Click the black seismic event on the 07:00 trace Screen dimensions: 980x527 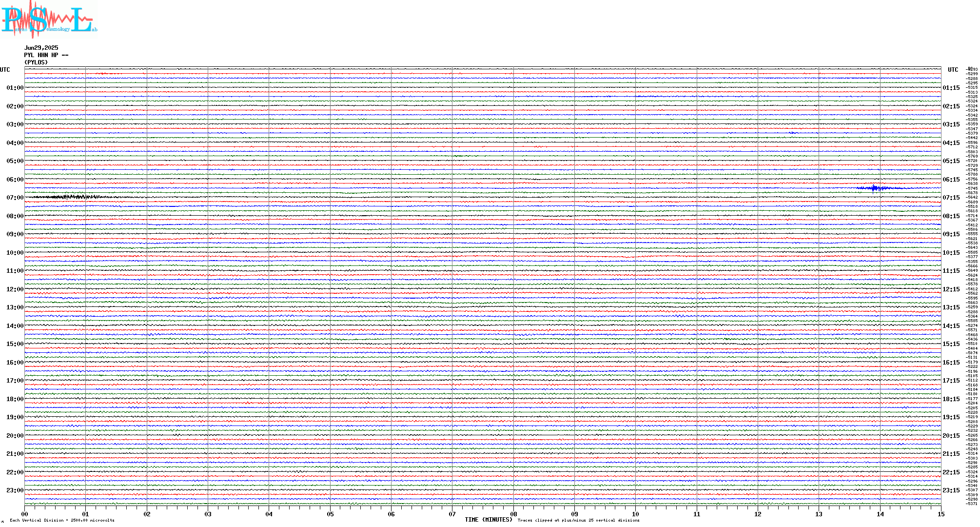(73, 197)
